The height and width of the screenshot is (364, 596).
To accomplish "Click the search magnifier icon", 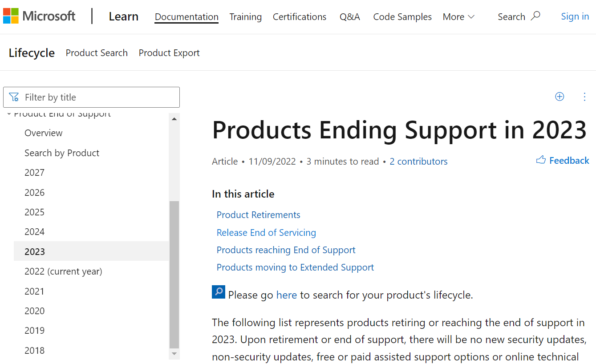I will tap(536, 16).
